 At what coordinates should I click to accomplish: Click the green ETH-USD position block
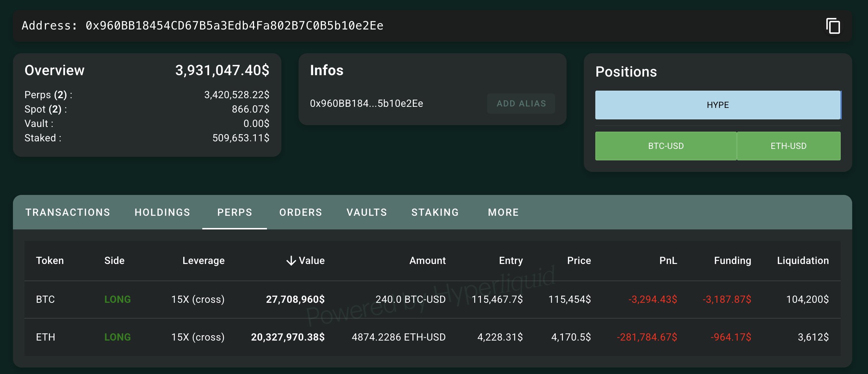pos(789,146)
